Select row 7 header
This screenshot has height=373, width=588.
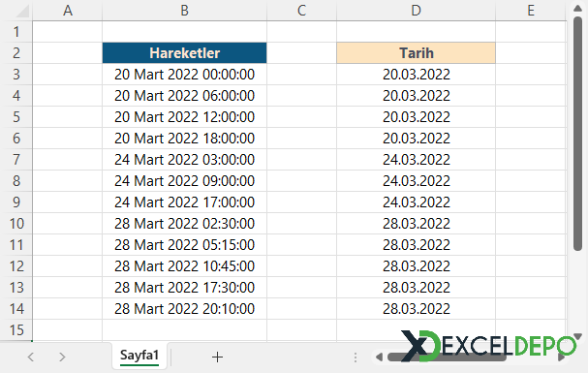[16, 160]
